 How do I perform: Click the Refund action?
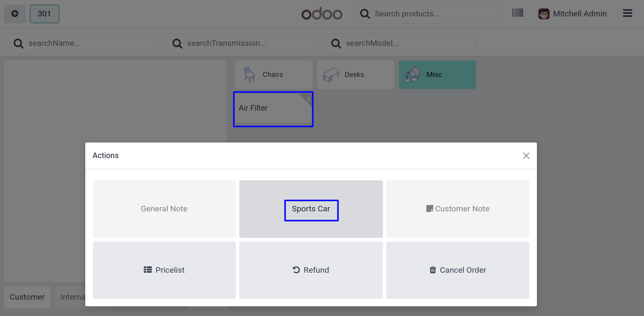point(311,270)
